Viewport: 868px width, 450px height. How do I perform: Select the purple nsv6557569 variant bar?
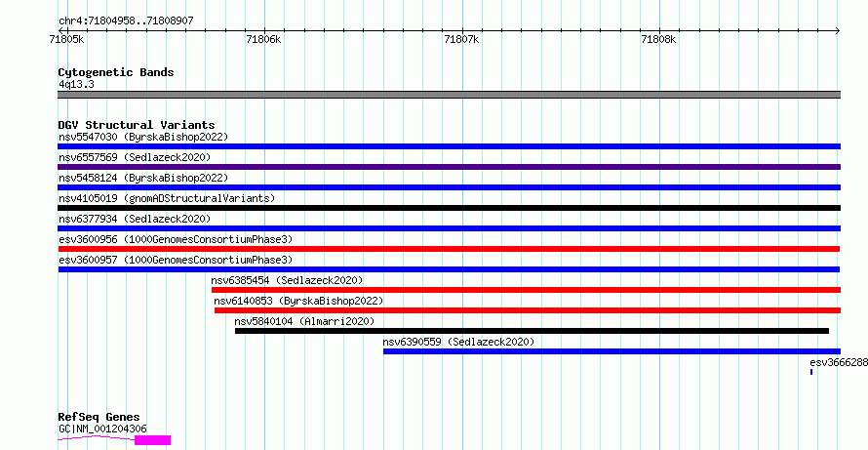(449, 167)
